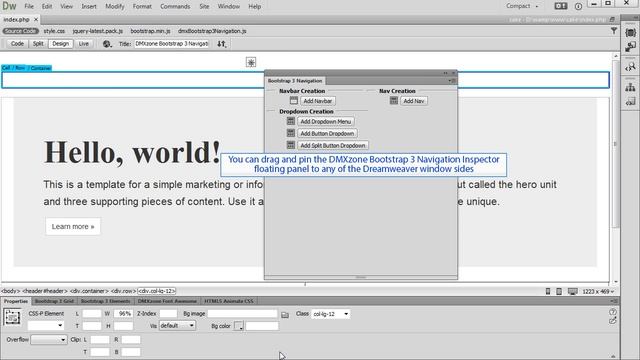Viewport: 640px width, 360px height.
Task: Open the File menu
Action: coord(29,6)
